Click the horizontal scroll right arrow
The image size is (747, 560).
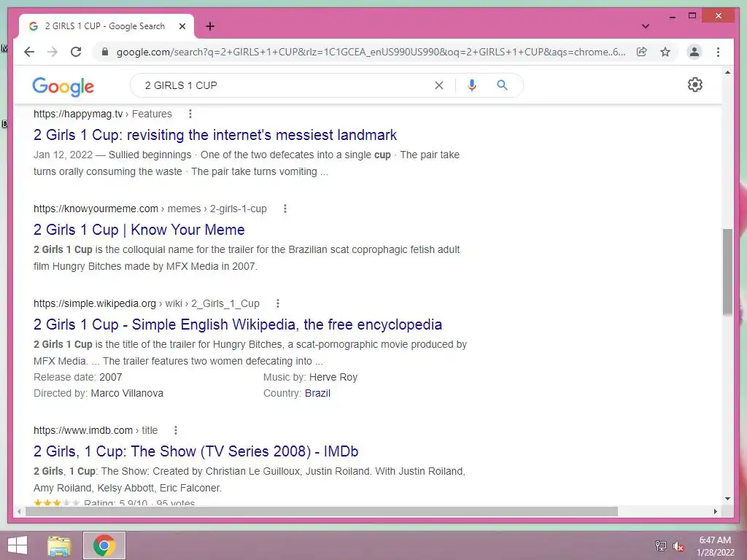715,511
